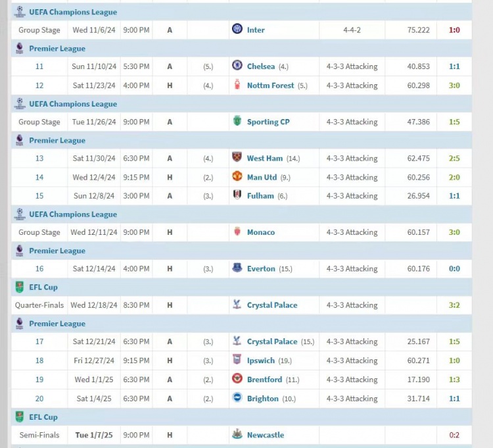Image resolution: width=493 pixels, height=448 pixels.
Task: Open the Brentford team link
Action: (x=264, y=380)
